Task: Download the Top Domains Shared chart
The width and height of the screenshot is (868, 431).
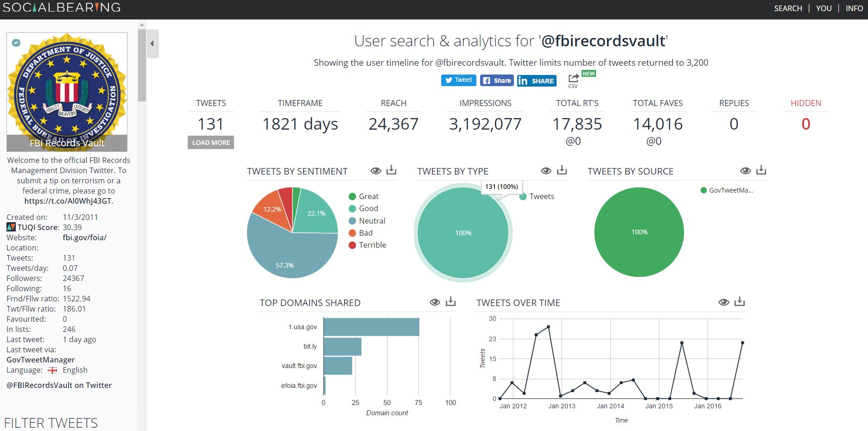Action: (450, 301)
